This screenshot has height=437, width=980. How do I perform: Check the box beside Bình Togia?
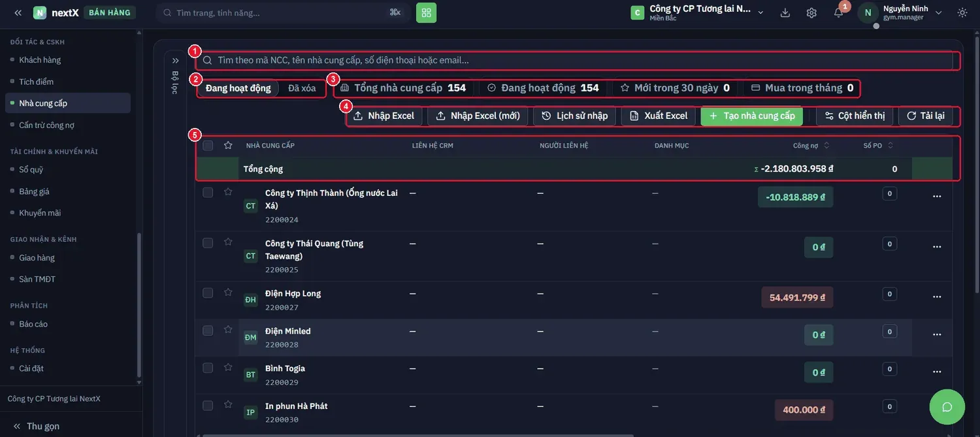click(x=208, y=368)
